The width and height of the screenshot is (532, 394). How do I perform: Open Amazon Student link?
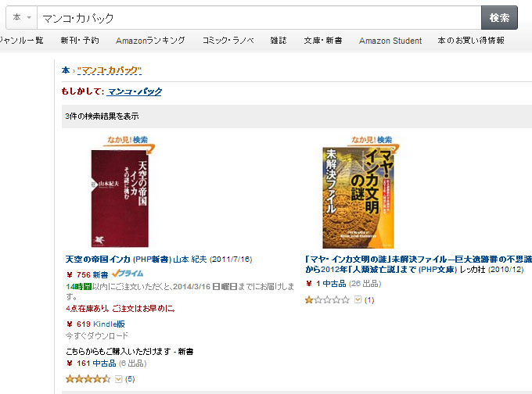[x=390, y=41]
